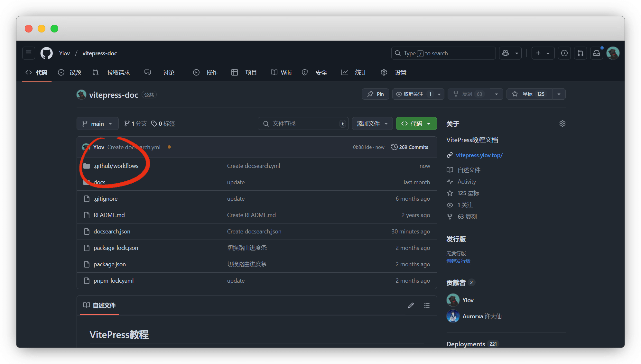Image resolution: width=641 pixels, height=364 pixels.
Task: Open the hamburger navigation menu
Action: click(29, 53)
